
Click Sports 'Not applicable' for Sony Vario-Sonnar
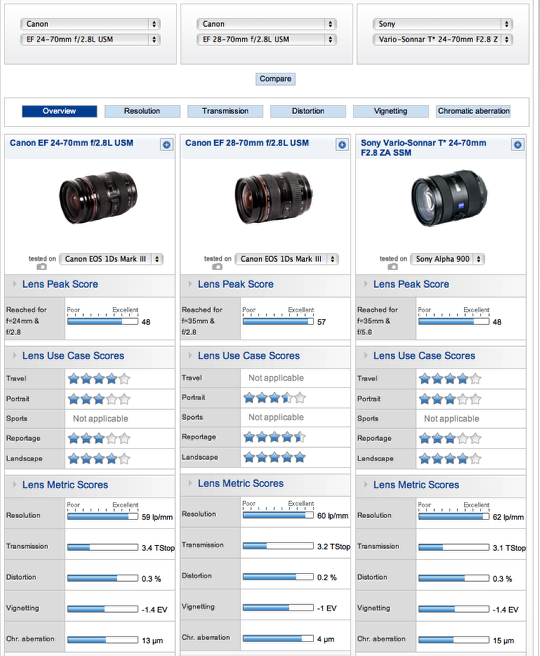(x=452, y=419)
